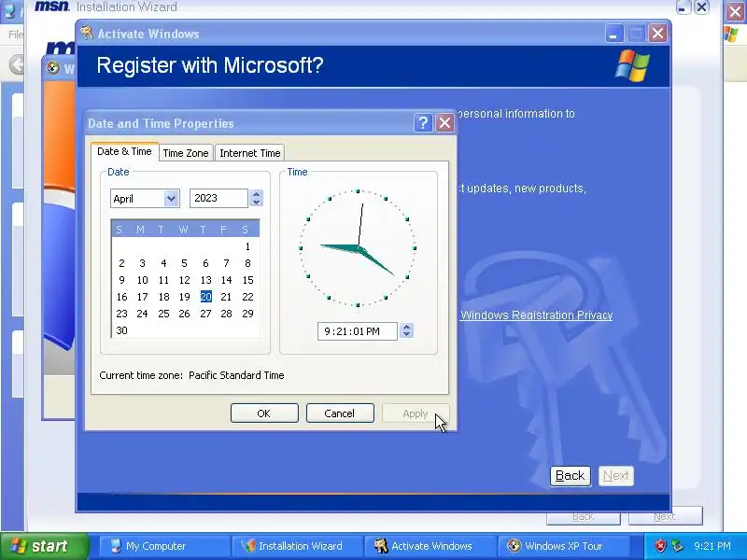
Task: Select April 14 in the calendar
Action: (x=226, y=280)
